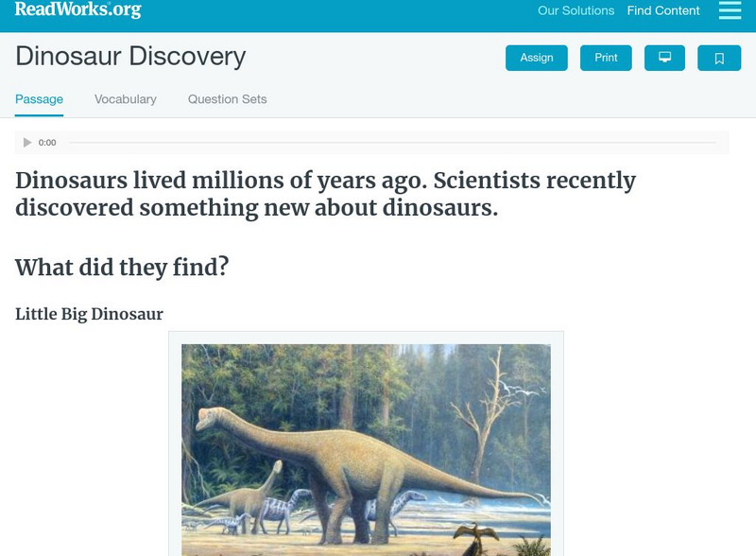Click the 0:00 audio time label
The height and width of the screenshot is (556, 756).
pos(47,143)
